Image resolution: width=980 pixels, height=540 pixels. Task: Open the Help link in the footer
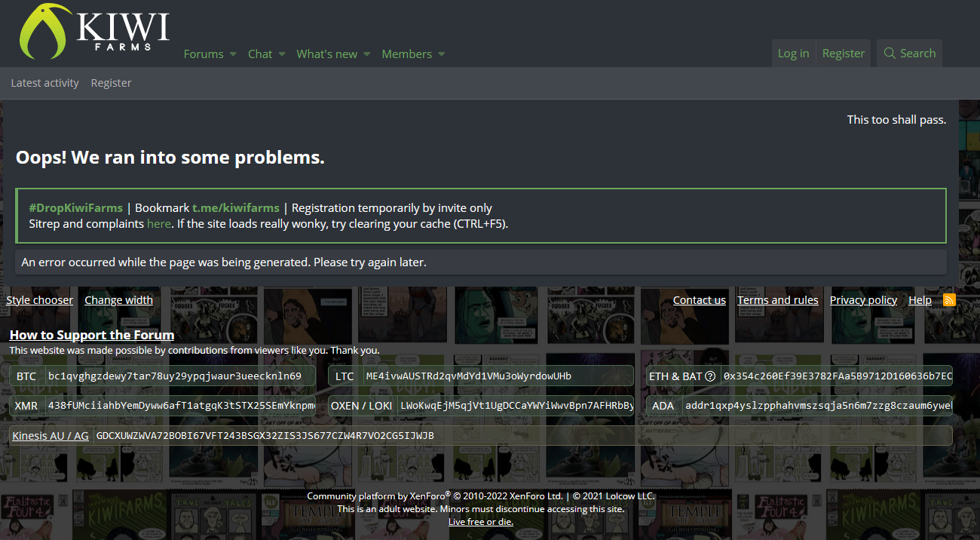(920, 300)
